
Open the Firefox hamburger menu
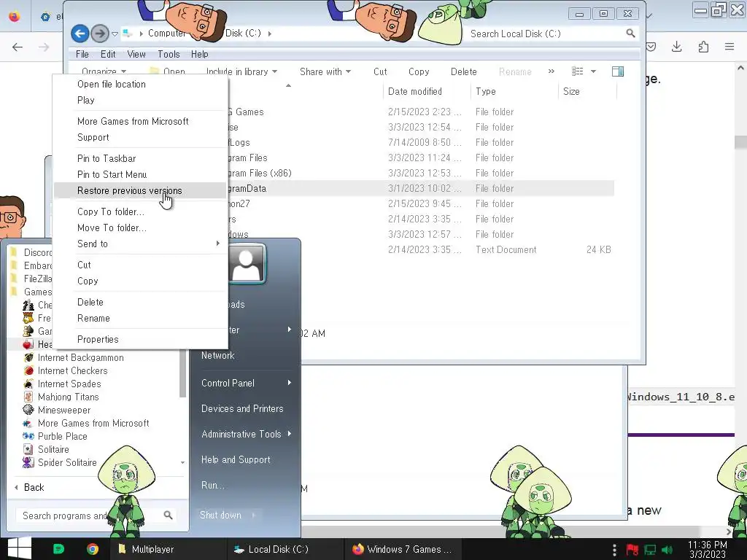(x=729, y=47)
